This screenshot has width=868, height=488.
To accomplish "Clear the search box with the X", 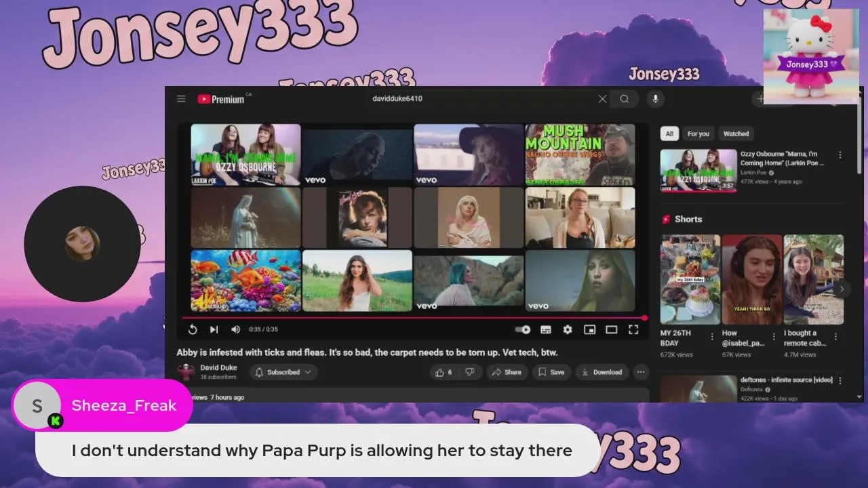I will click(x=602, y=99).
